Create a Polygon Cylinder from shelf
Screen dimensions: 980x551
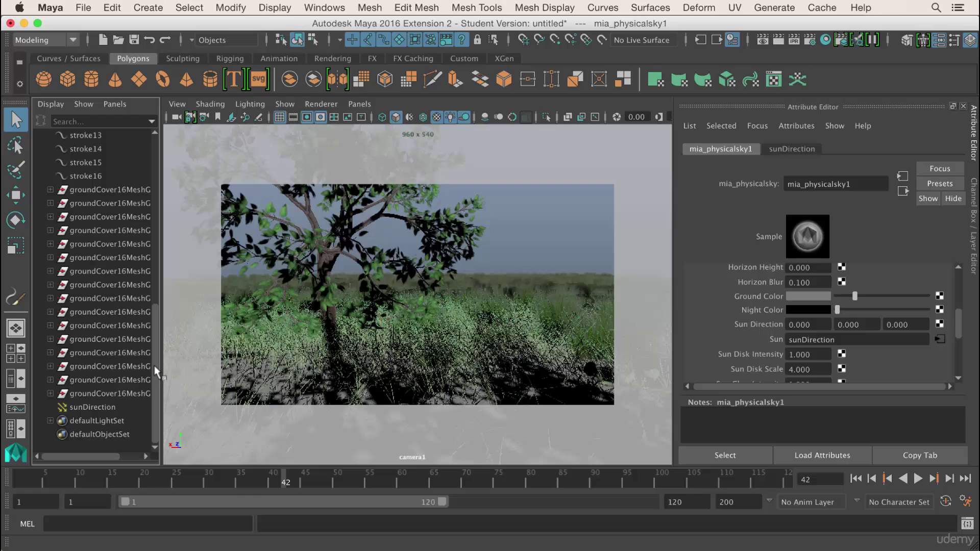point(91,80)
